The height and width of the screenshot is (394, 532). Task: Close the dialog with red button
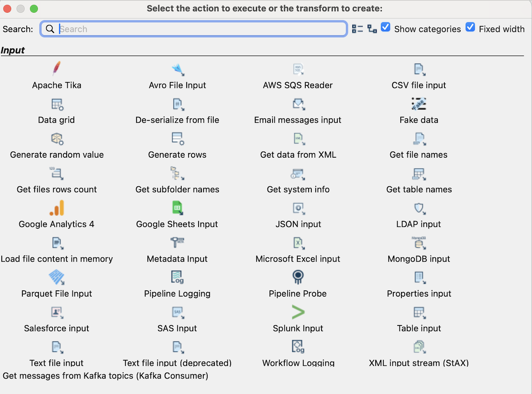click(7, 9)
